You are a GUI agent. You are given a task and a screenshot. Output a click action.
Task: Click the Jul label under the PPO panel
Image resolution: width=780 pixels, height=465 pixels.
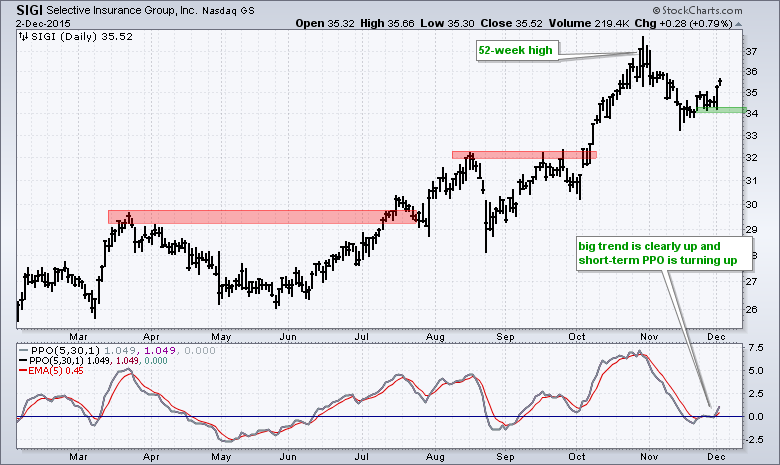[x=362, y=457]
